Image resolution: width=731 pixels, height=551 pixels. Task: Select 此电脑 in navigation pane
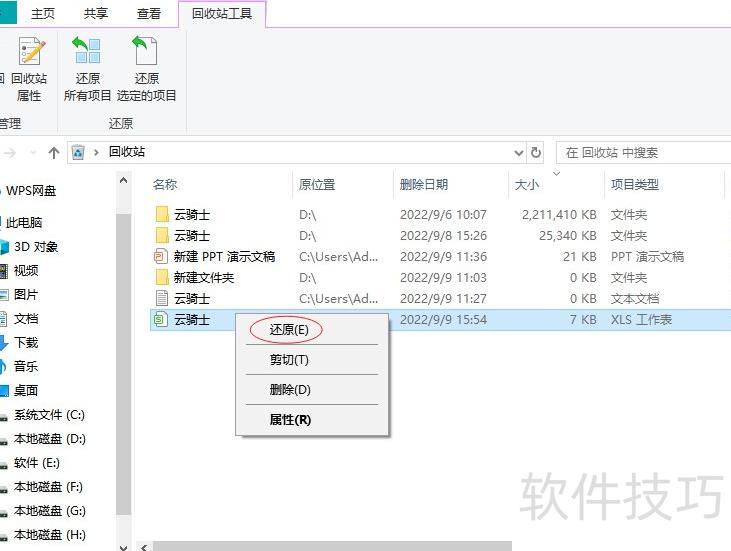click(x=24, y=222)
